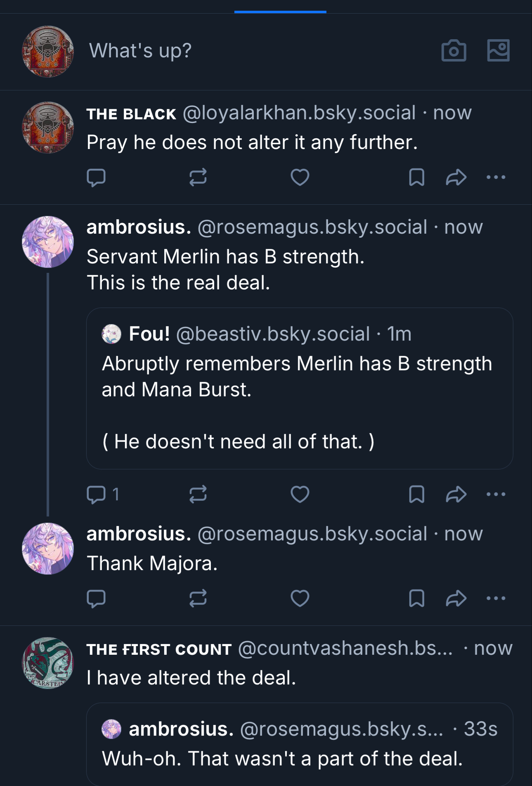The height and width of the screenshot is (786, 532).
Task: Open more options on "Thank Majora." post
Action: click(x=496, y=598)
